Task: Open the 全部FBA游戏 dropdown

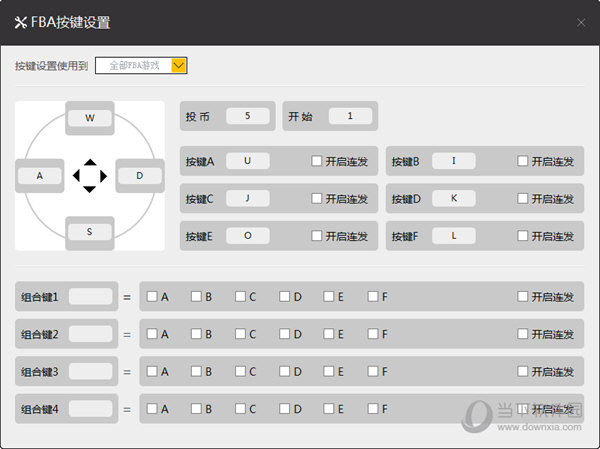Action: (x=141, y=65)
